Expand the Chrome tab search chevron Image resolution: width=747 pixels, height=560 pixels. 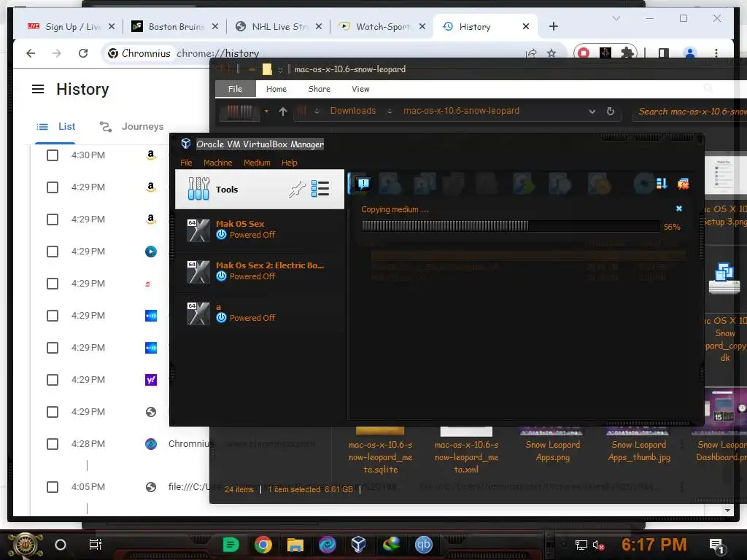[x=616, y=18]
